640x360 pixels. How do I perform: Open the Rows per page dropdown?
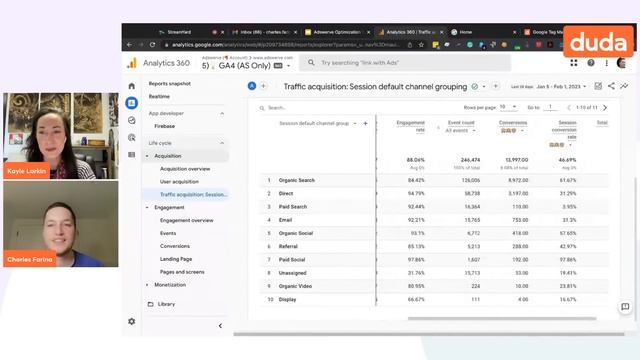[x=508, y=107]
